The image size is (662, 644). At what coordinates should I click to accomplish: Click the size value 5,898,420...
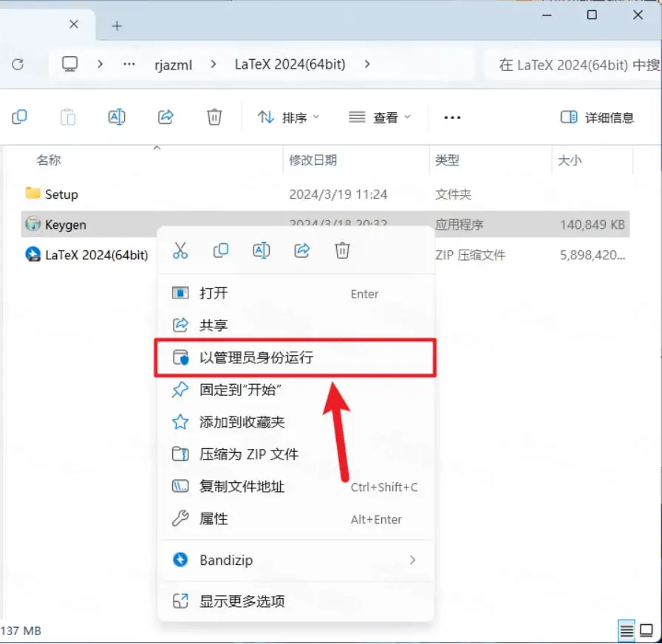(593, 255)
